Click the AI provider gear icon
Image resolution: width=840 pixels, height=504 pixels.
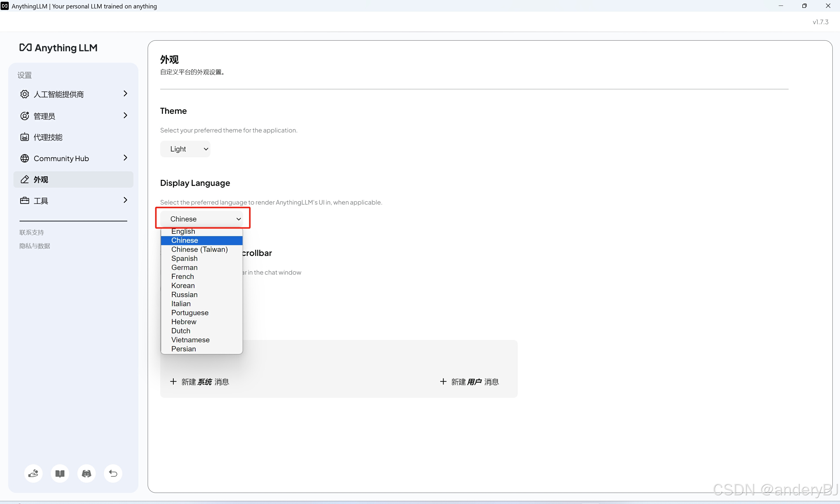pyautogui.click(x=25, y=94)
